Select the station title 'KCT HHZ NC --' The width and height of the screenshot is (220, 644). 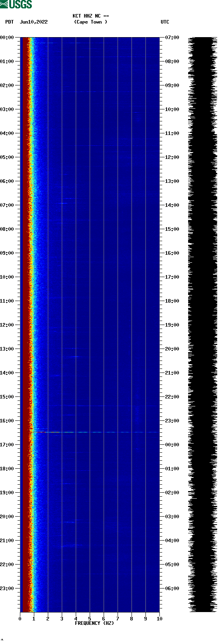91,16
